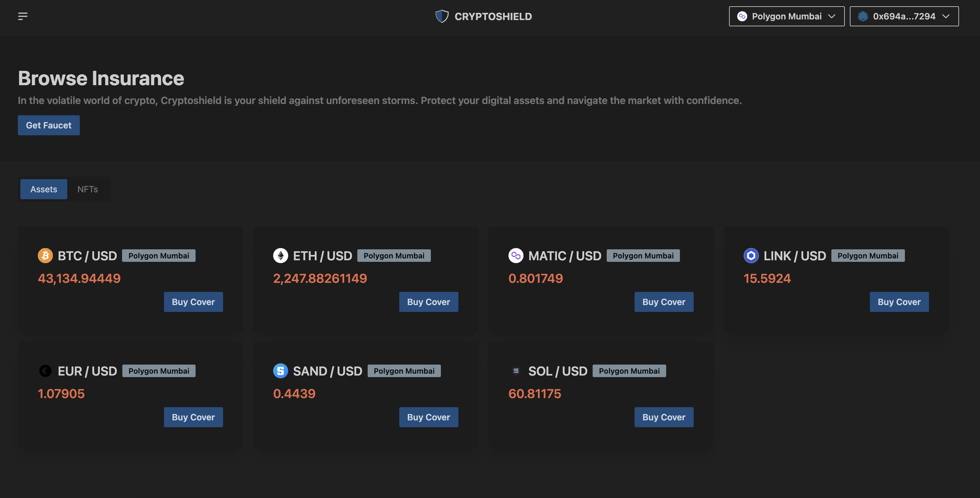
Task: Click the Ethereum diamond icon
Action: pyautogui.click(x=280, y=256)
